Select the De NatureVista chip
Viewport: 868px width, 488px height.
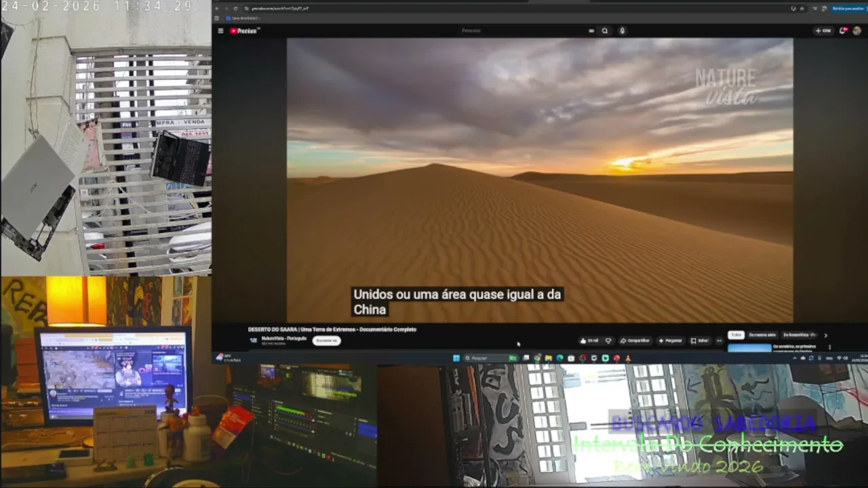click(800, 335)
